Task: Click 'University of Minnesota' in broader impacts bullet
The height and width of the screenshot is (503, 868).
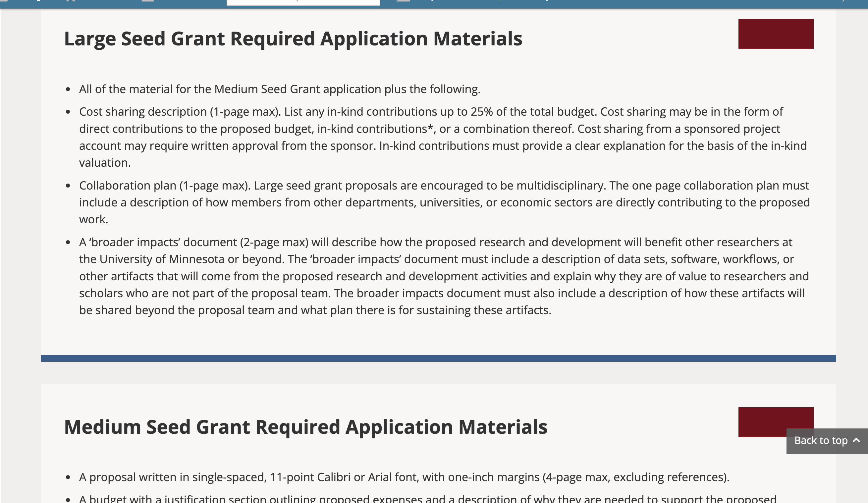Action: [162, 259]
